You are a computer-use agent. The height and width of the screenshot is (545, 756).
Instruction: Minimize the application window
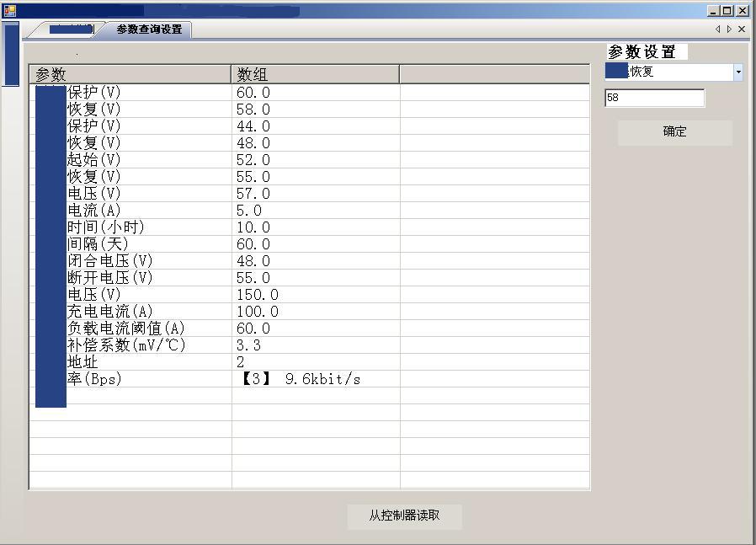point(713,10)
